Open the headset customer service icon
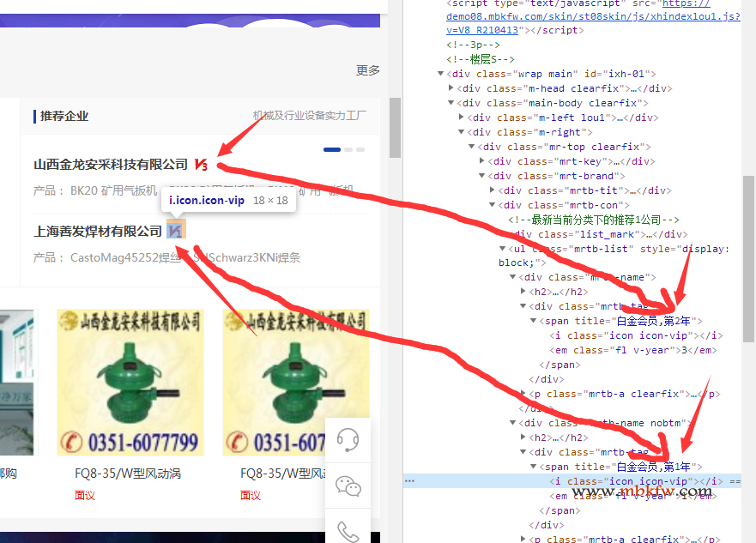 coord(348,441)
